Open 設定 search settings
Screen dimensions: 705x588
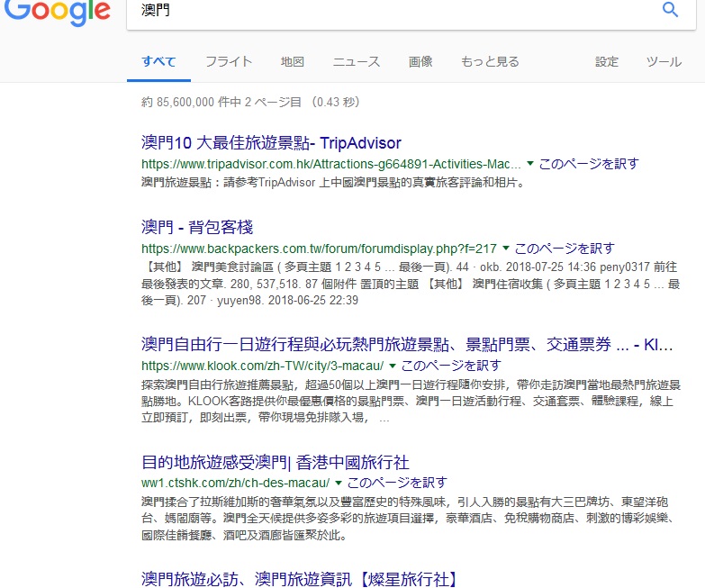pos(607,62)
